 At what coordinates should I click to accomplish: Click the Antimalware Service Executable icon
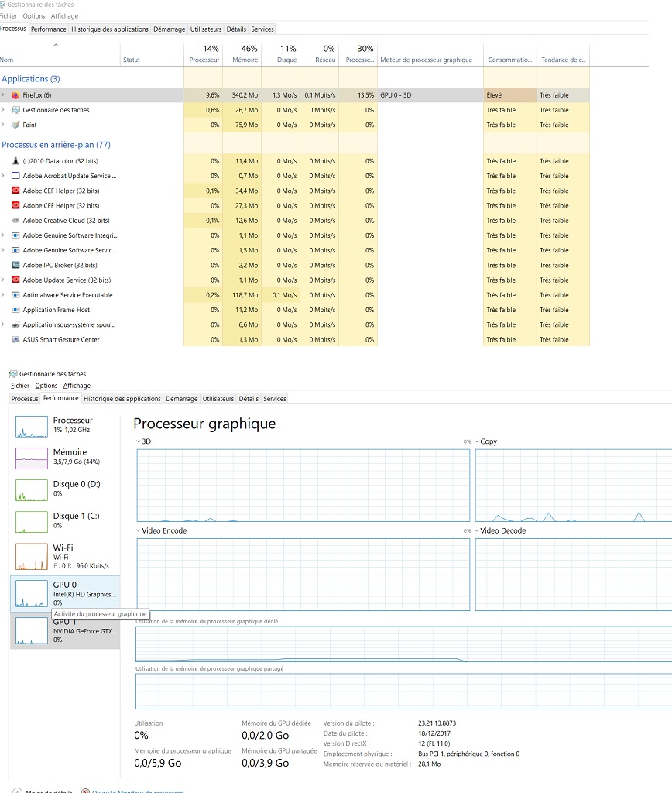point(15,295)
